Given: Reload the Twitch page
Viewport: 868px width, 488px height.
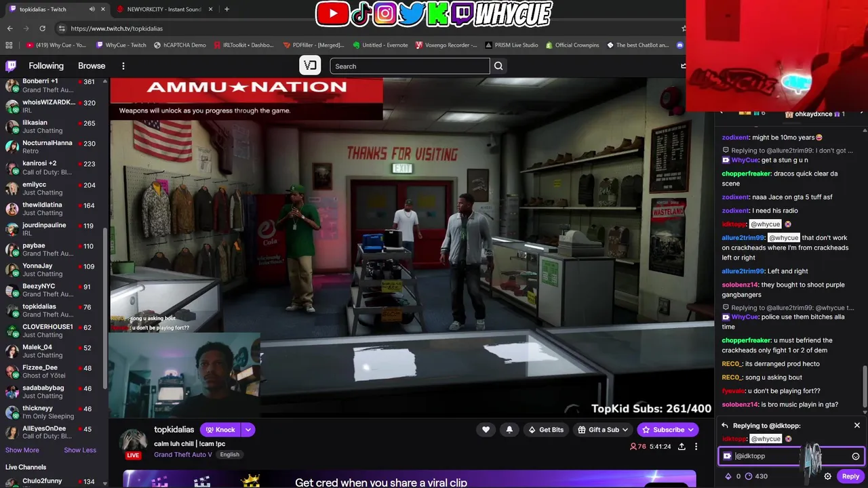Looking at the screenshot, I should pos(42,28).
